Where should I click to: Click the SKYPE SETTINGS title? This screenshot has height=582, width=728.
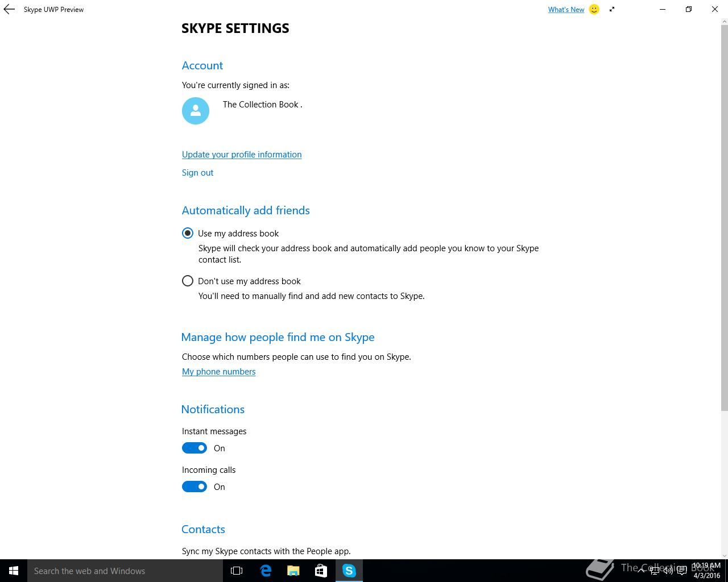point(235,28)
